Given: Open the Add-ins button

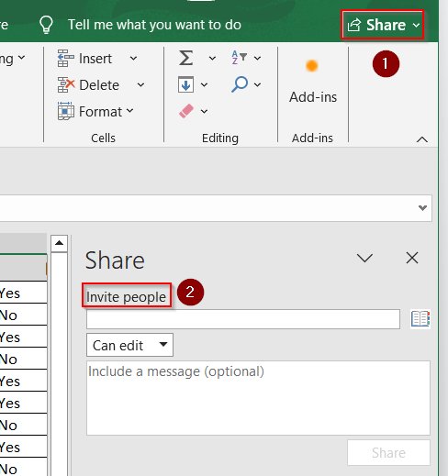Looking at the screenshot, I should (x=312, y=80).
